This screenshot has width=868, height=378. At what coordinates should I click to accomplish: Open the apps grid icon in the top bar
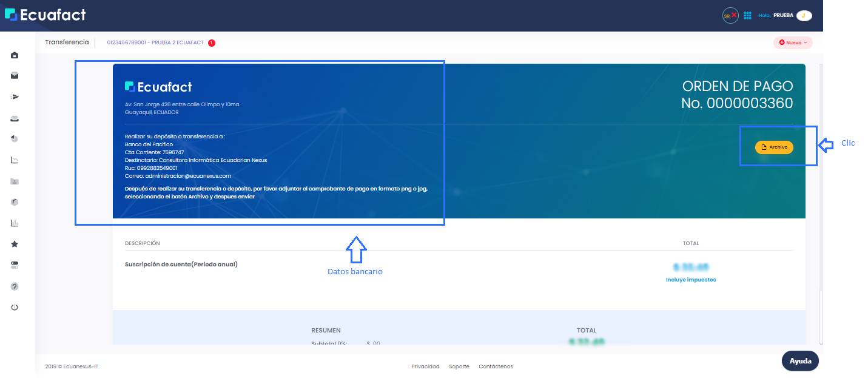(748, 15)
